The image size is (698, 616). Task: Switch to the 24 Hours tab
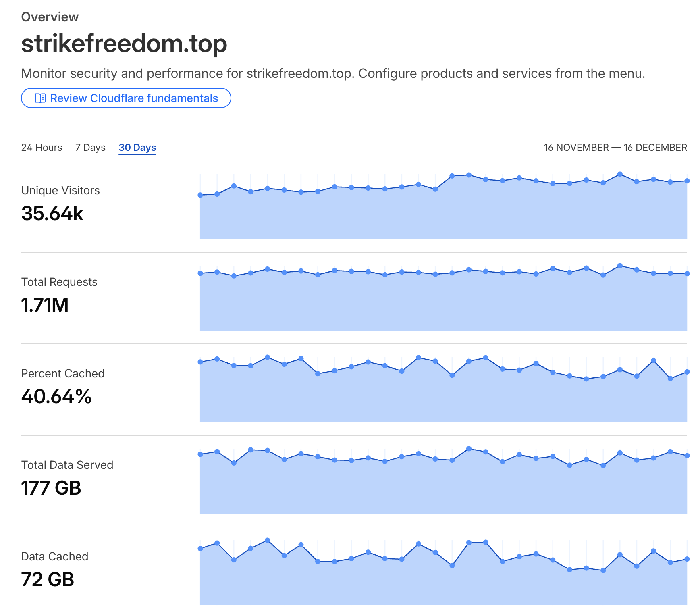[x=42, y=148]
